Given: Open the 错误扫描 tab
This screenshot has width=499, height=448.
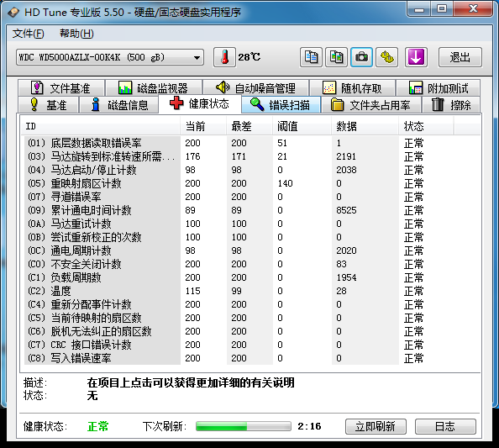Looking at the screenshot, I should tap(281, 105).
